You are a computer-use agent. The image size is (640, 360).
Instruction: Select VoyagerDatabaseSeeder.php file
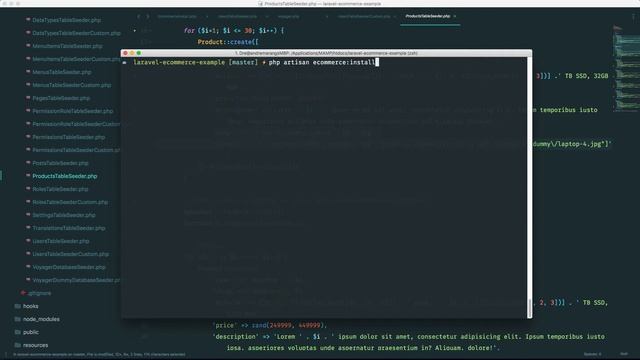coord(69,267)
